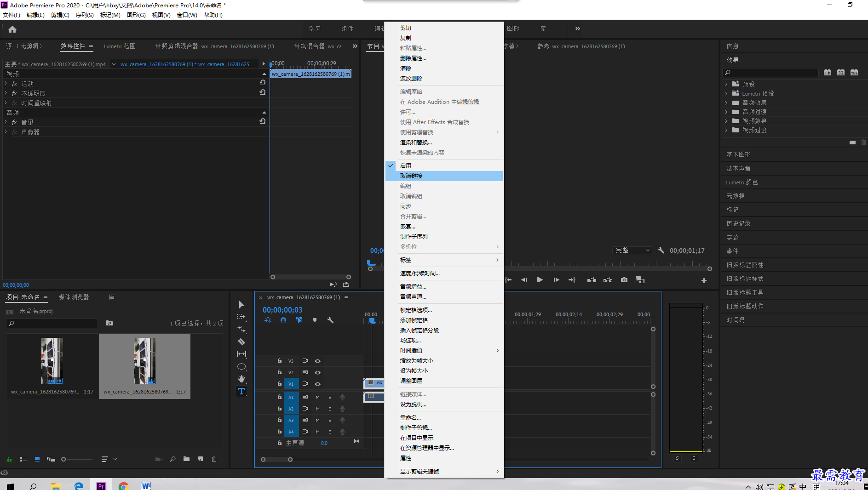The height and width of the screenshot is (490, 868).
Task: Select the Ellipse tool
Action: 241,366
